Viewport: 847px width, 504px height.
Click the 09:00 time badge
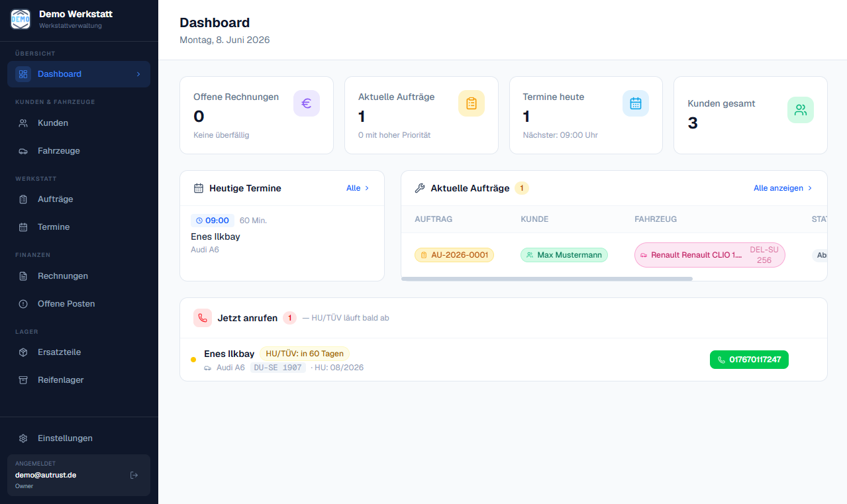point(212,221)
